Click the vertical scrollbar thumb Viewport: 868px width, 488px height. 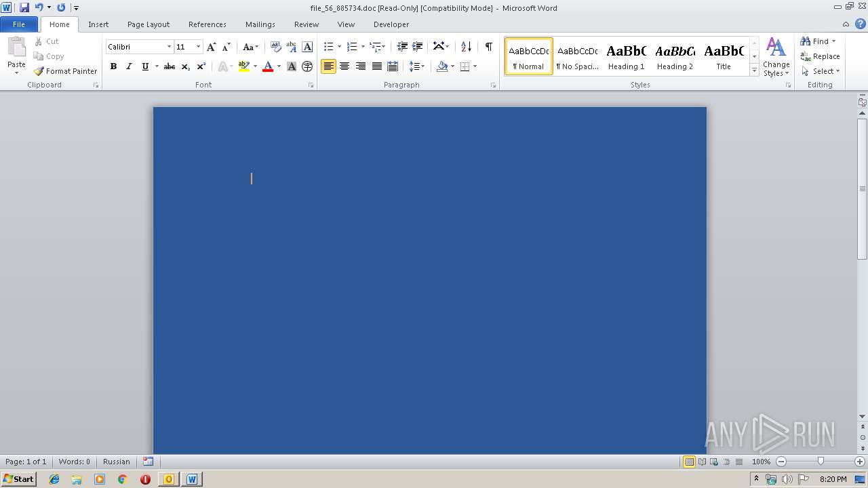(863, 188)
